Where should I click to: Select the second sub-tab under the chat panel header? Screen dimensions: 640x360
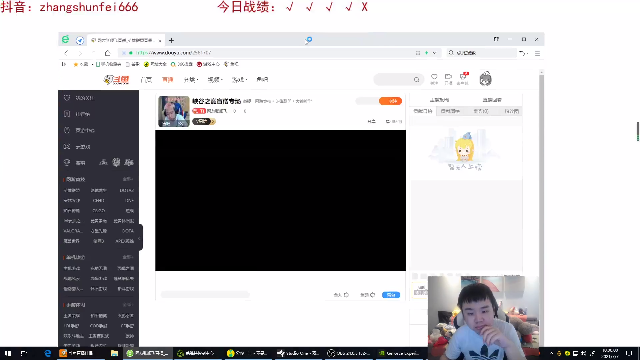(450, 111)
